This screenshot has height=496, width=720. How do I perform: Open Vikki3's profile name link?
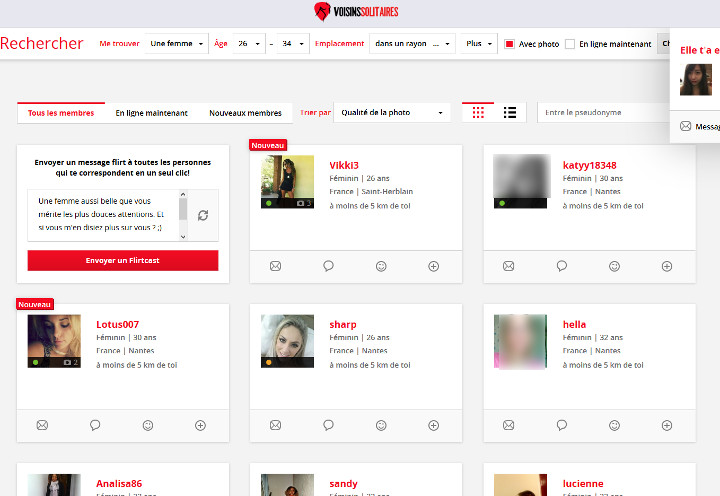pyautogui.click(x=344, y=165)
